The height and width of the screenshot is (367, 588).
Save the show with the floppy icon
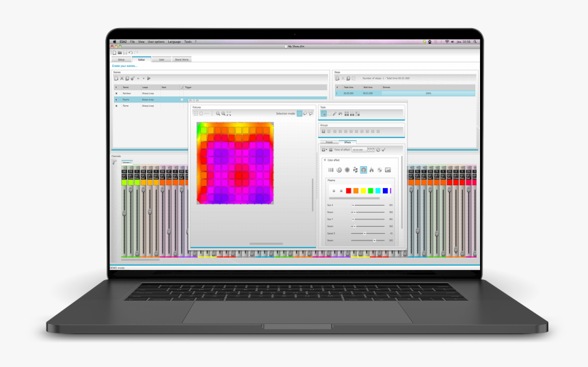125,53
